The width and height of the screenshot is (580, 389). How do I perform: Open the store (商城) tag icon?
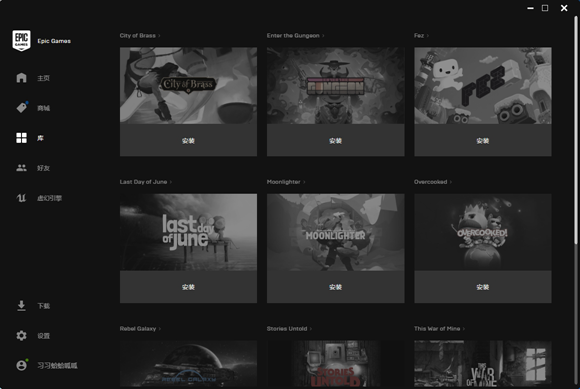[x=22, y=108]
